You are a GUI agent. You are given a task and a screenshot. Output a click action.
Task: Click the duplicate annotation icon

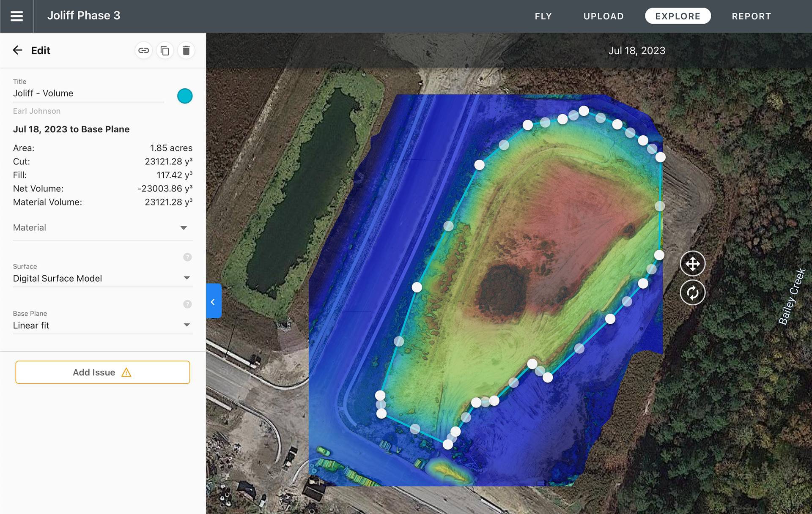coord(165,51)
